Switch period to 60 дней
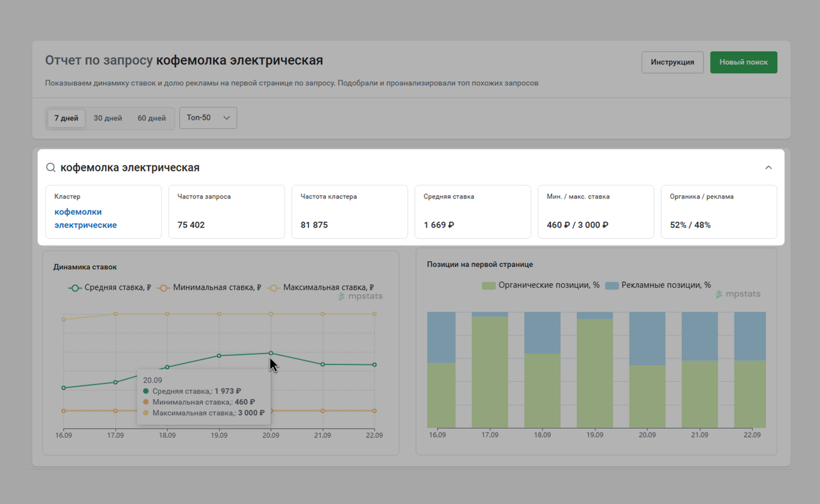Viewport: 820px width, 504px height. 152,118
